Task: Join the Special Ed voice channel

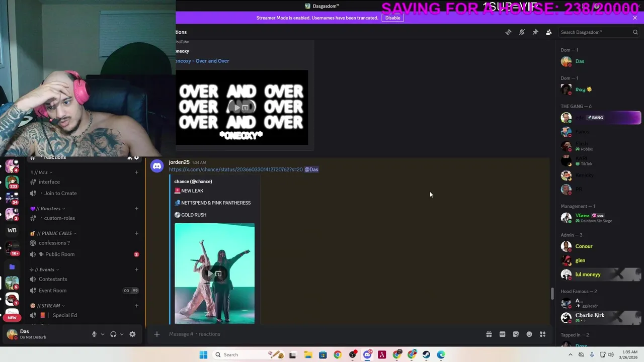Action: [84, 316]
